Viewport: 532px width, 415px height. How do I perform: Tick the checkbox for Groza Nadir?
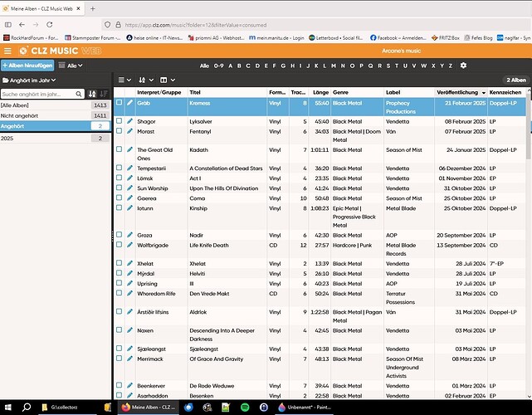pyautogui.click(x=119, y=235)
